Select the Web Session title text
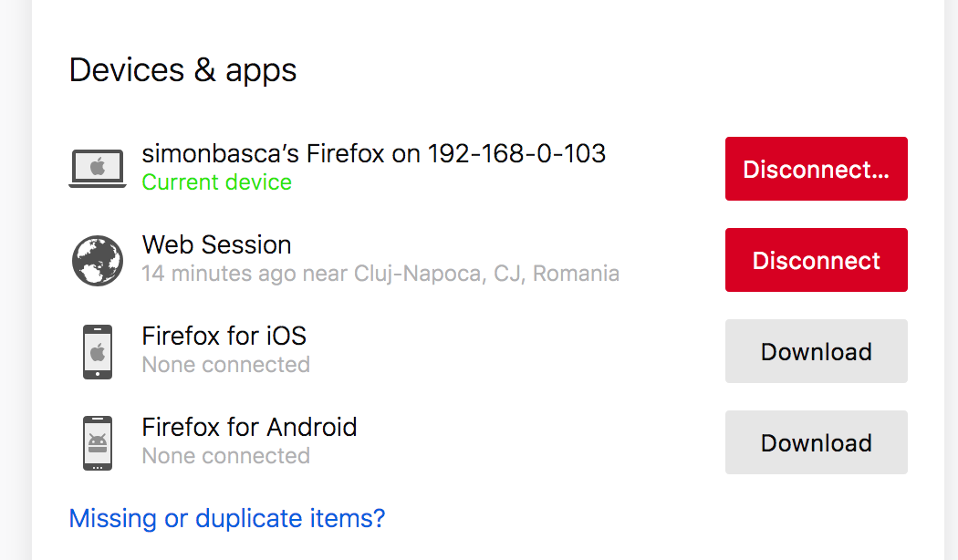Image resolution: width=958 pixels, height=560 pixels. pos(217,244)
